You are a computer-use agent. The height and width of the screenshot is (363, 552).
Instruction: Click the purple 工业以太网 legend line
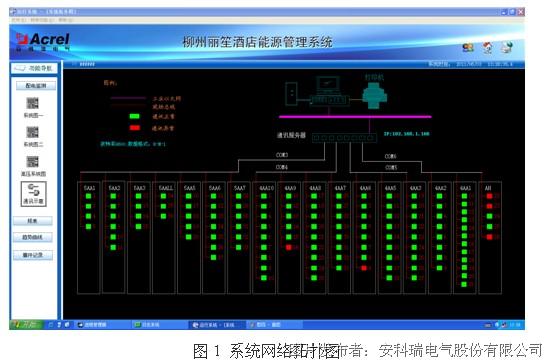128,98
